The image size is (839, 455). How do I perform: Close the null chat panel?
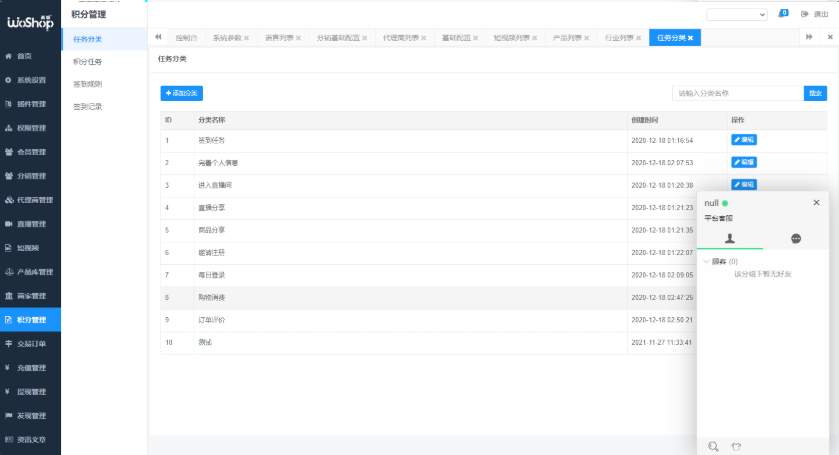[x=817, y=203]
